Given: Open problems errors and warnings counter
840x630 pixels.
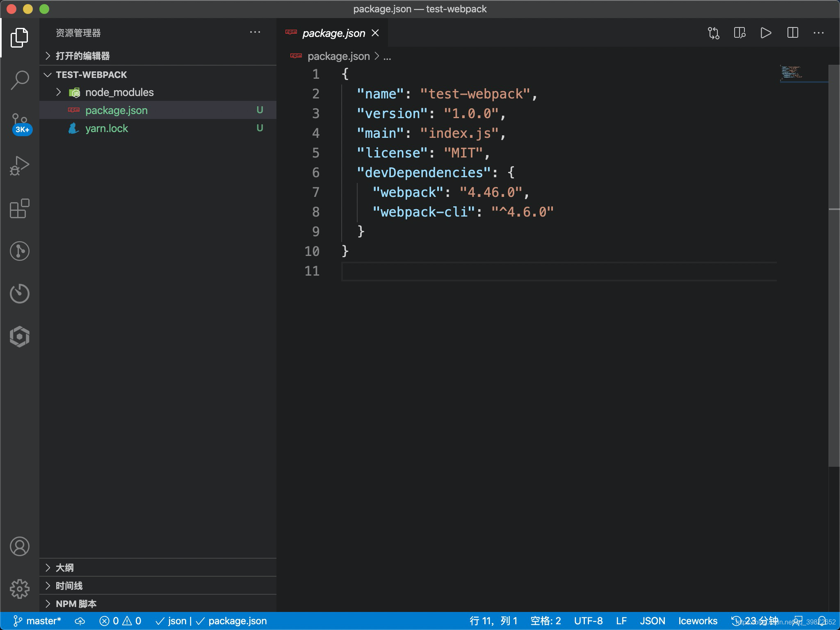Looking at the screenshot, I should 120,621.
